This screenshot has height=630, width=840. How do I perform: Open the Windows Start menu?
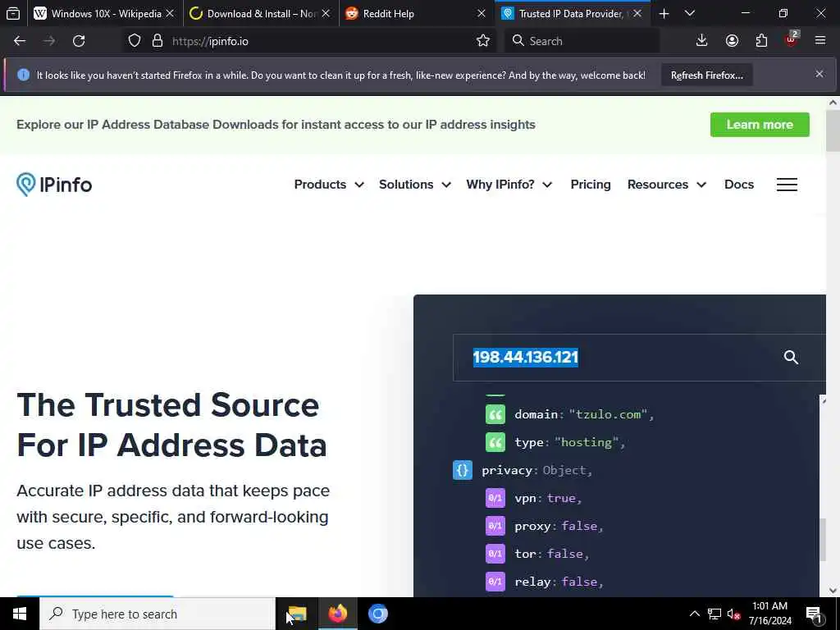[x=20, y=614]
